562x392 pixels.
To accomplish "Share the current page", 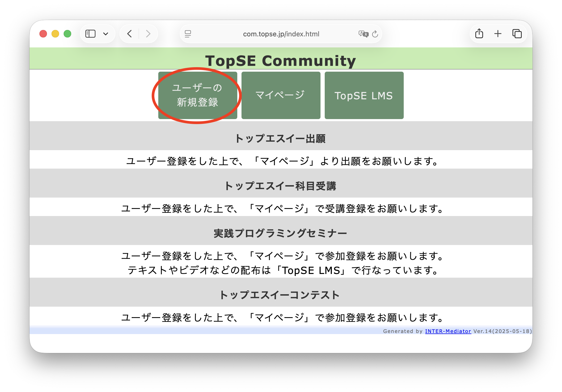I will 479,34.
